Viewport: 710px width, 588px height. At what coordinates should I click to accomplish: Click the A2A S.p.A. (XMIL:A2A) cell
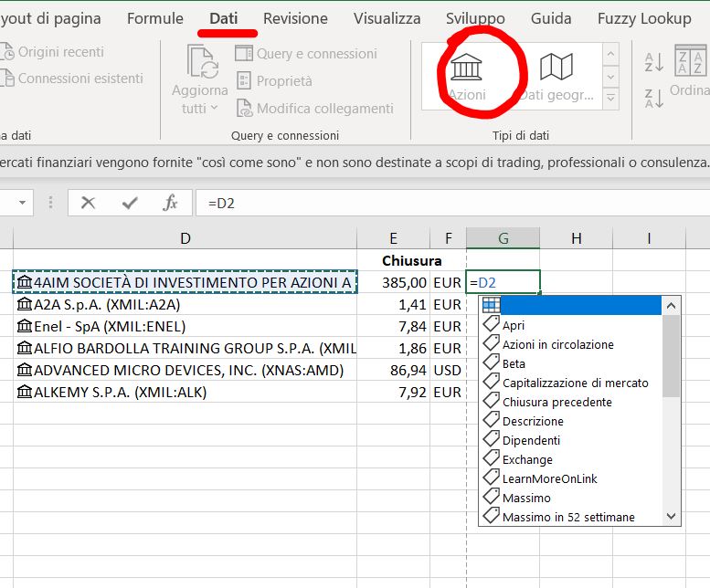coord(185,304)
